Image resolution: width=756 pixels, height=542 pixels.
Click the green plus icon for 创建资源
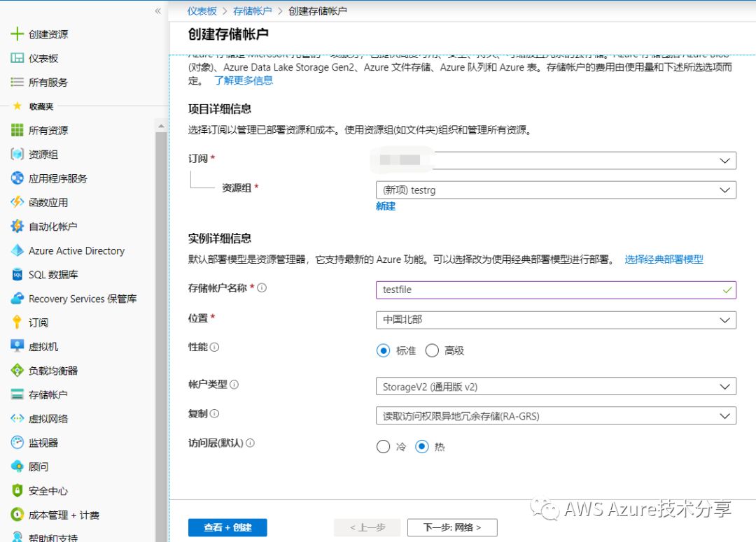click(17, 34)
